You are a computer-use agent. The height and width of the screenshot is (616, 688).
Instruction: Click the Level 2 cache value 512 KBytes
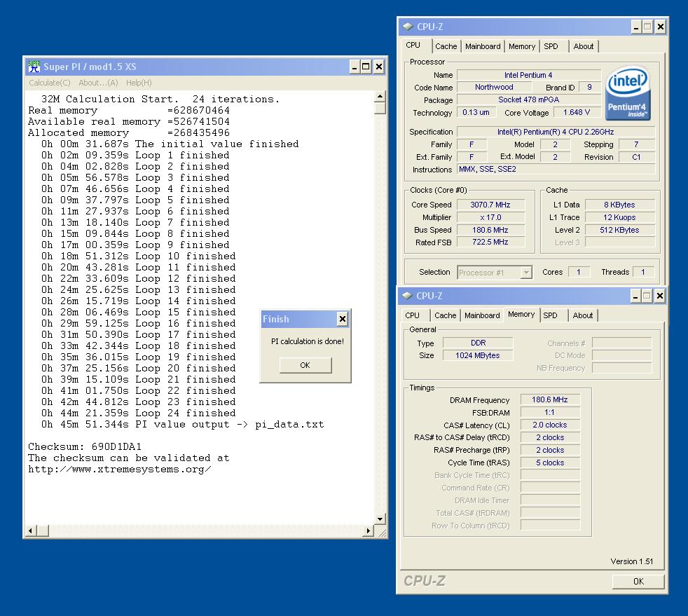619,230
